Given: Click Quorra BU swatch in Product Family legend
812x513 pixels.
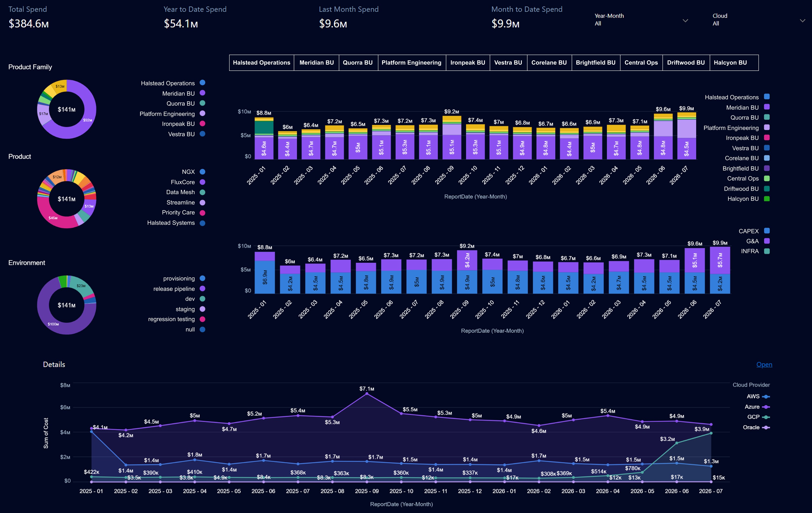Looking at the screenshot, I should click(x=202, y=103).
